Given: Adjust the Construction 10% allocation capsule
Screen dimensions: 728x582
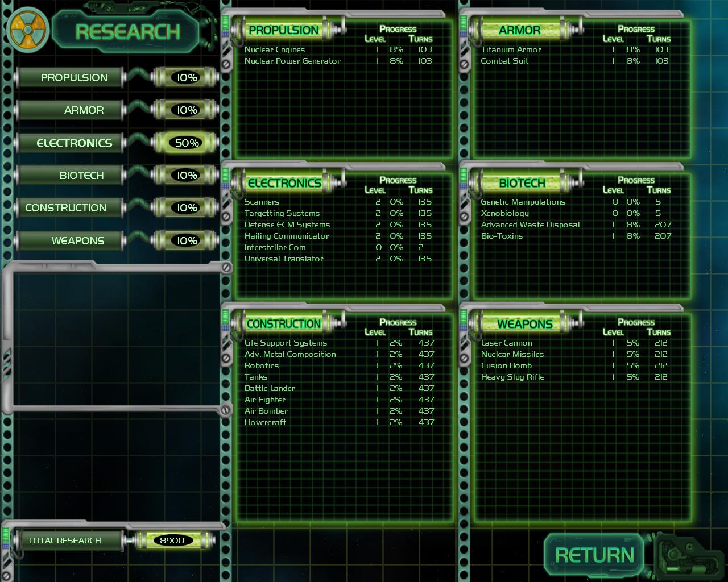Looking at the screenshot, I should [186, 208].
